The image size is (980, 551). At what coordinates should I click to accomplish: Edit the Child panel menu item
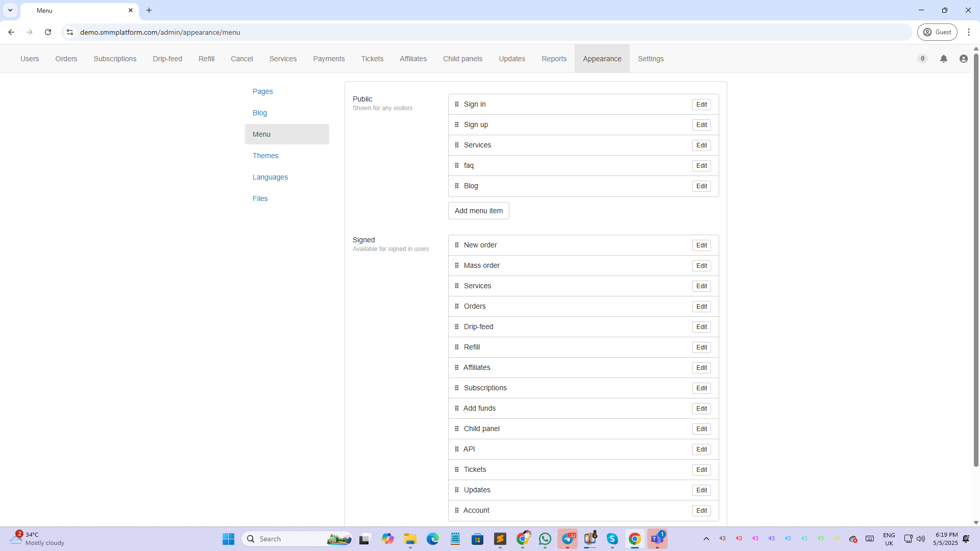701,429
